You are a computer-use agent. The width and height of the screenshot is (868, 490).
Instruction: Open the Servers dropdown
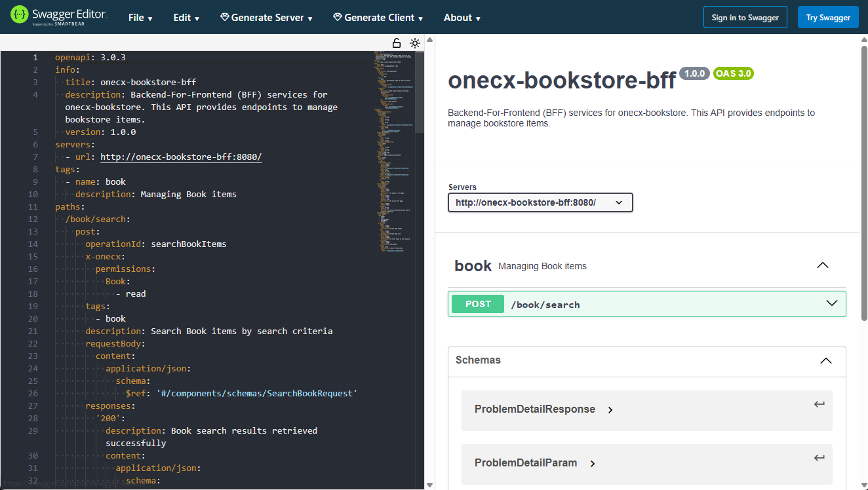click(540, 202)
